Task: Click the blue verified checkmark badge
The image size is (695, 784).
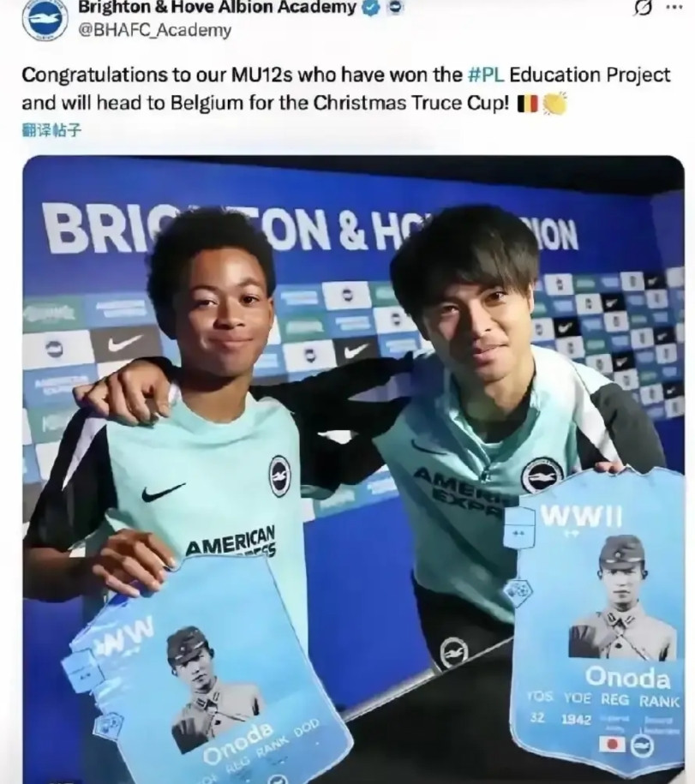Action: (x=370, y=8)
